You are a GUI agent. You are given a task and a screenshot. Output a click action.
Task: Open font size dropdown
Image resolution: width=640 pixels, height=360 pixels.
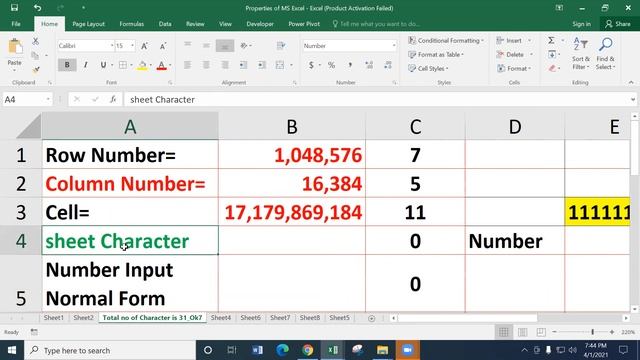[x=132, y=46]
